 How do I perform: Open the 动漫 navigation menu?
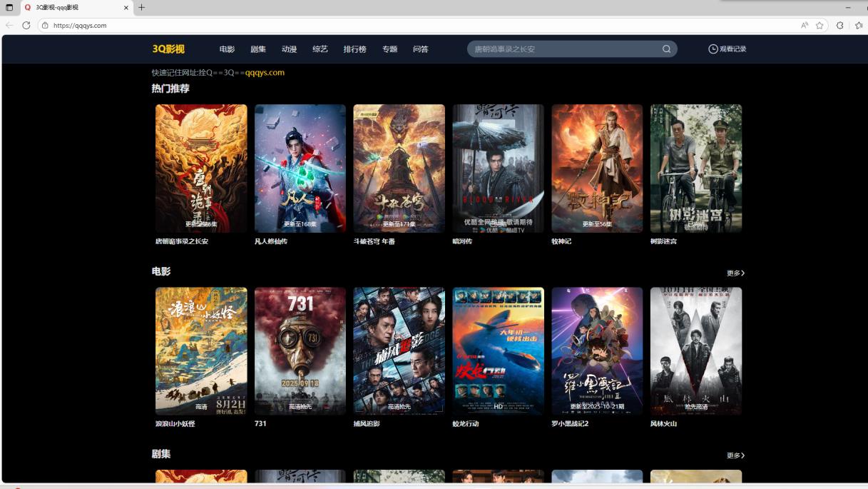point(289,49)
